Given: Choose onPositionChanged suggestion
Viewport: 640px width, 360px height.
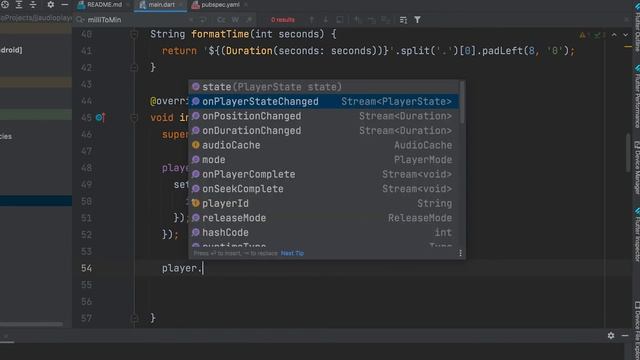Looking at the screenshot, I should [x=323, y=116].
